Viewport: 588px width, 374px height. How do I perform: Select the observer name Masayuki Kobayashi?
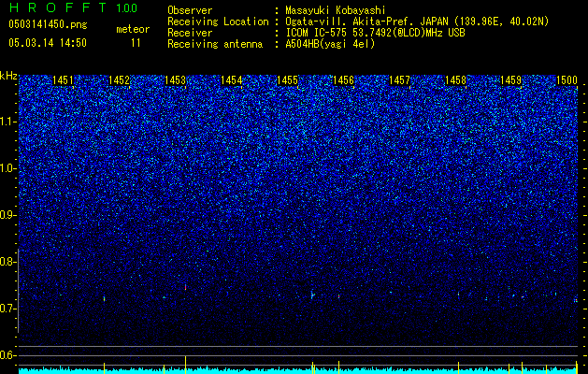[x=336, y=11]
